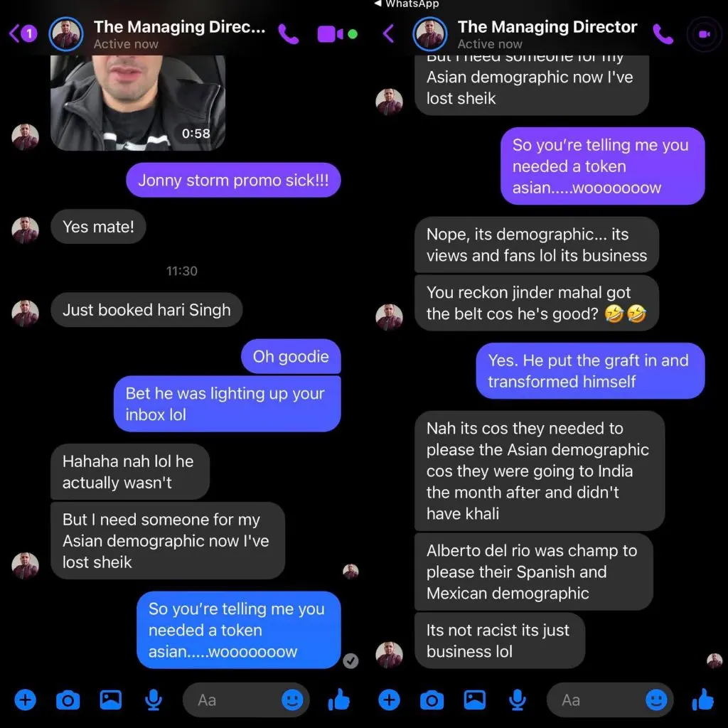Viewport: 728px width, 728px height.
Task: Tap the microphone in right chat toolbar
Action: point(518,700)
